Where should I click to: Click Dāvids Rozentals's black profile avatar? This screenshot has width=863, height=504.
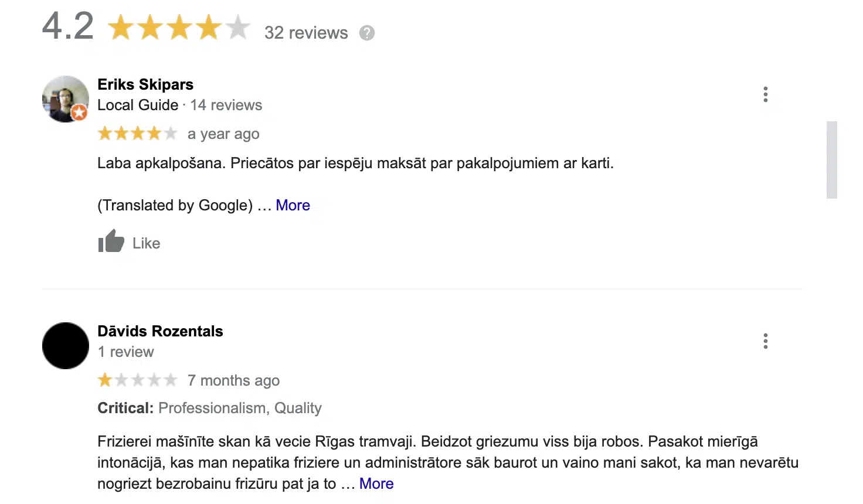[x=66, y=346]
